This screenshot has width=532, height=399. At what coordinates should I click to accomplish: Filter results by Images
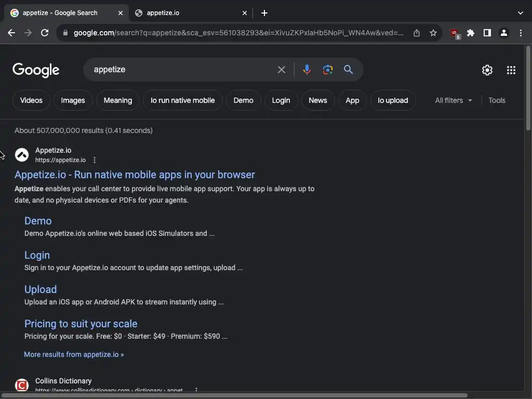pyautogui.click(x=73, y=100)
